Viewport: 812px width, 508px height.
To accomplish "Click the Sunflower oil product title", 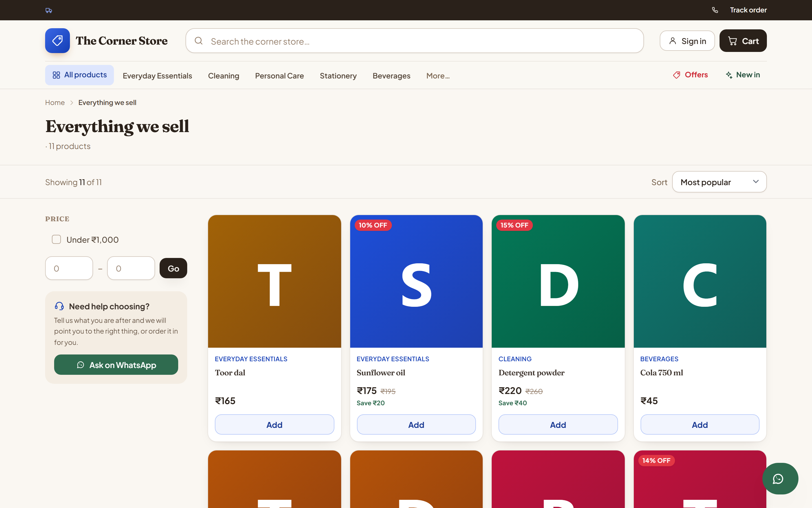I will [381, 373].
